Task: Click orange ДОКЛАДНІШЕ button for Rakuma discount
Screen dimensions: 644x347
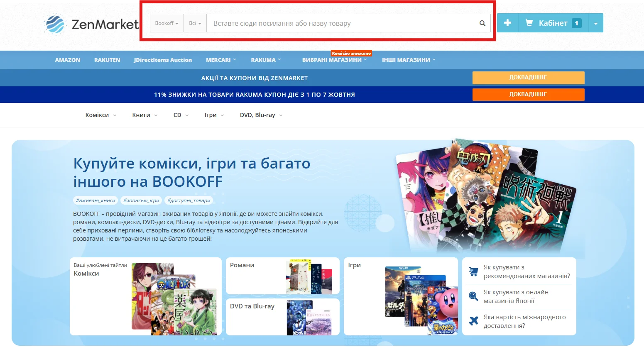Action: [528, 95]
